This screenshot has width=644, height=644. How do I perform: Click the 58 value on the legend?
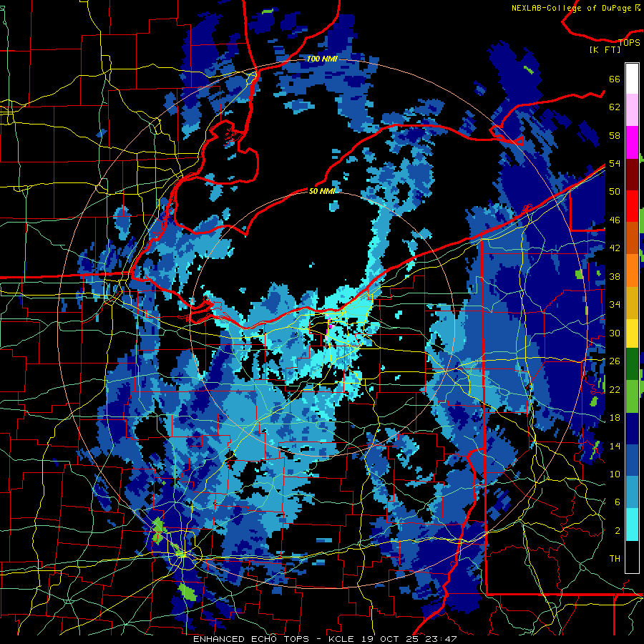click(615, 135)
